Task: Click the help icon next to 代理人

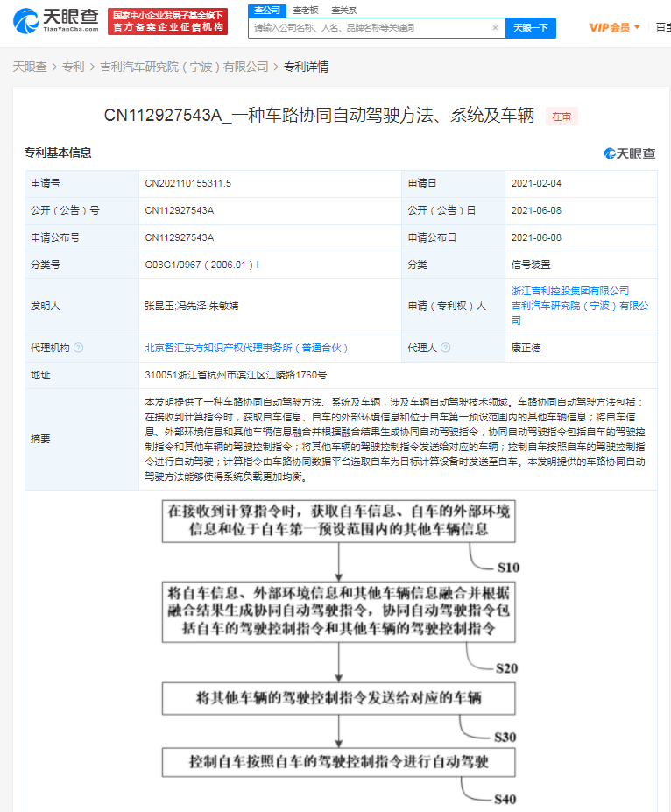Action: click(x=445, y=348)
